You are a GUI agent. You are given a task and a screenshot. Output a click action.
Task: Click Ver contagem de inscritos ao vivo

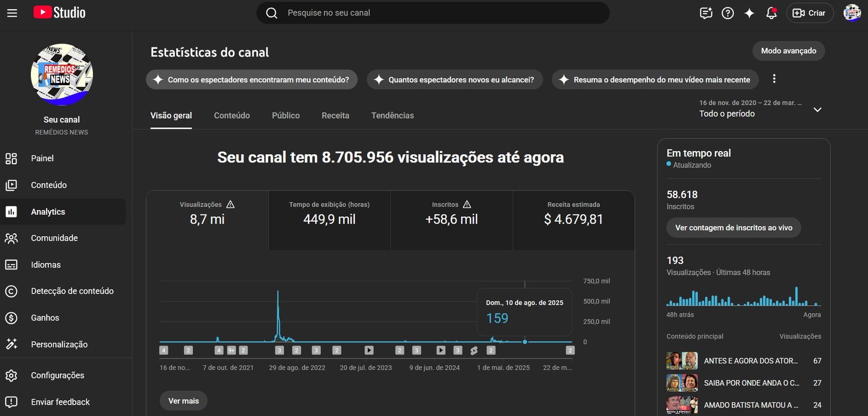point(733,228)
